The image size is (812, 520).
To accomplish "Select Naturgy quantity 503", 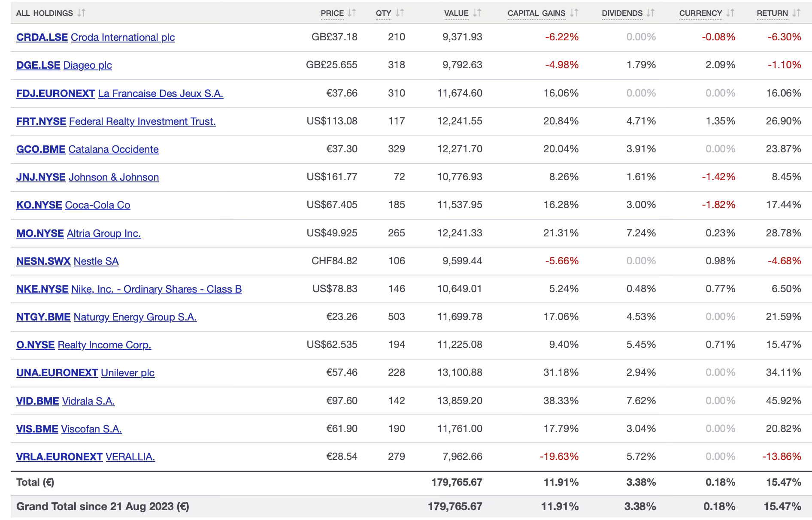I will point(397,317).
